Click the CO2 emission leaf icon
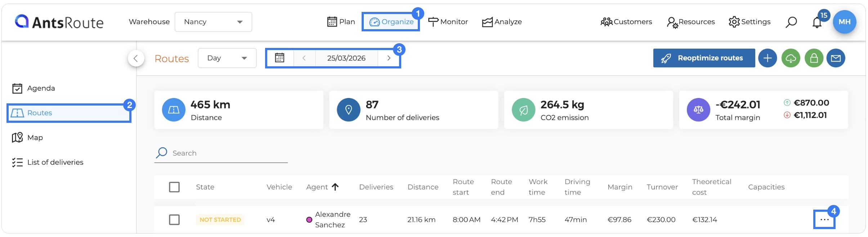The image size is (868, 237). (523, 110)
